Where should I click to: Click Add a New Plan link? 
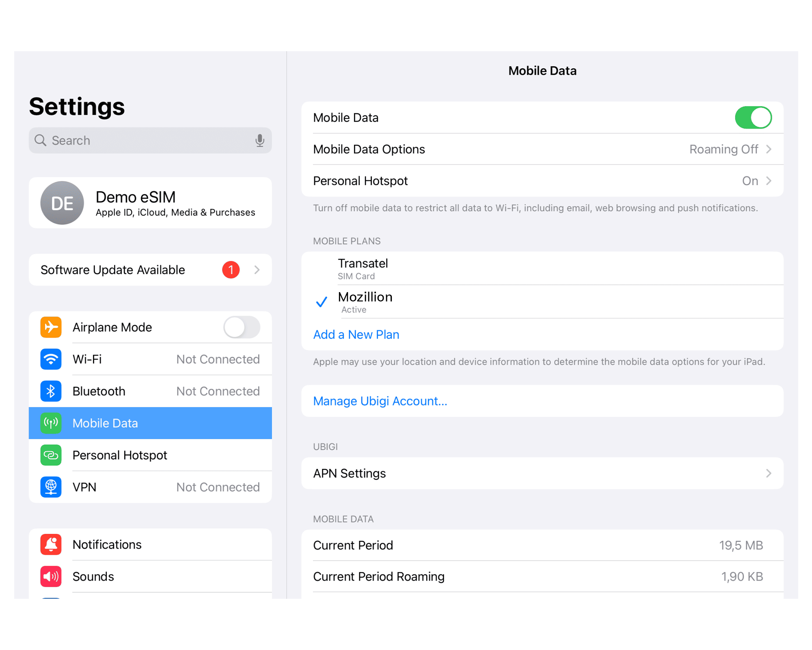click(x=356, y=334)
